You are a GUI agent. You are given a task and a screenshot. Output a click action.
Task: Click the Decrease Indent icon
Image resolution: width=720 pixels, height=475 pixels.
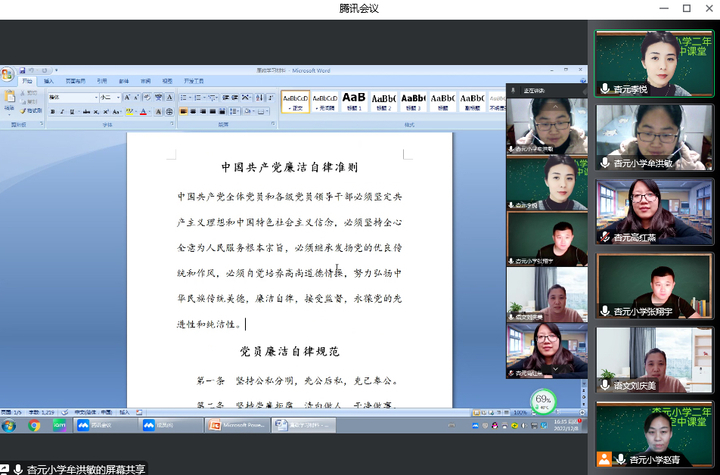(x=226, y=97)
